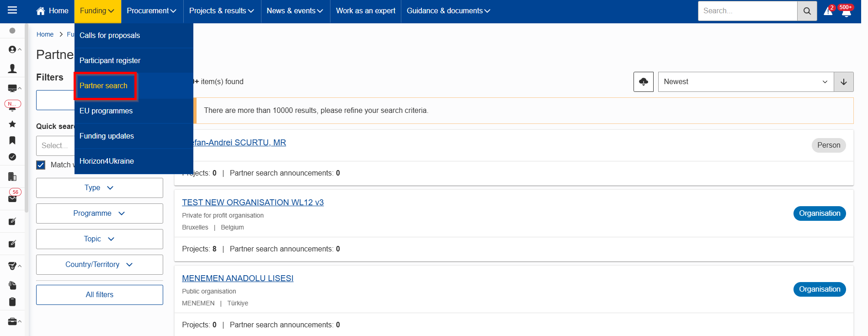
Task: Expand the briefcase section sidebar chevron
Action: tap(20, 322)
